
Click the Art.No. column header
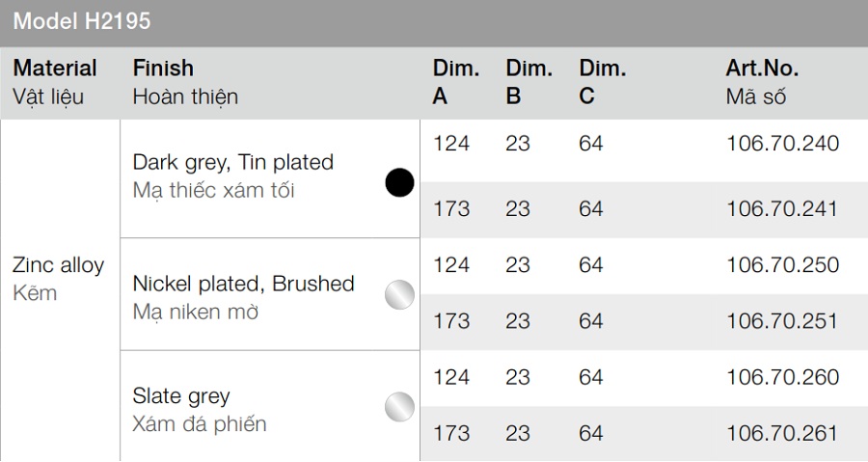click(762, 68)
